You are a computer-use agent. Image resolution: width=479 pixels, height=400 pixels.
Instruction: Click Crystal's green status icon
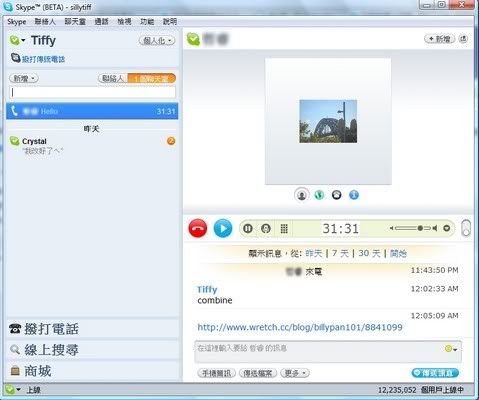tap(14, 141)
